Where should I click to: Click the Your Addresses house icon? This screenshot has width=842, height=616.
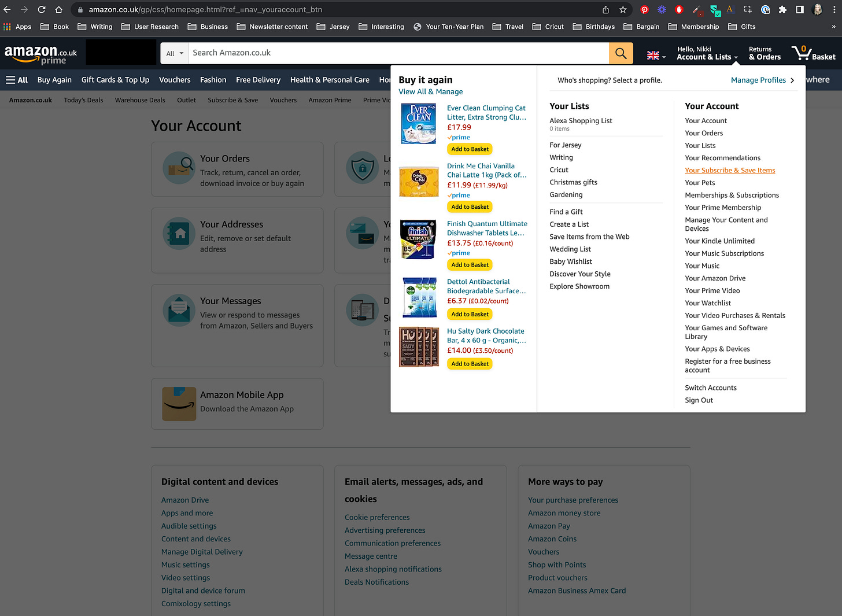[179, 234]
